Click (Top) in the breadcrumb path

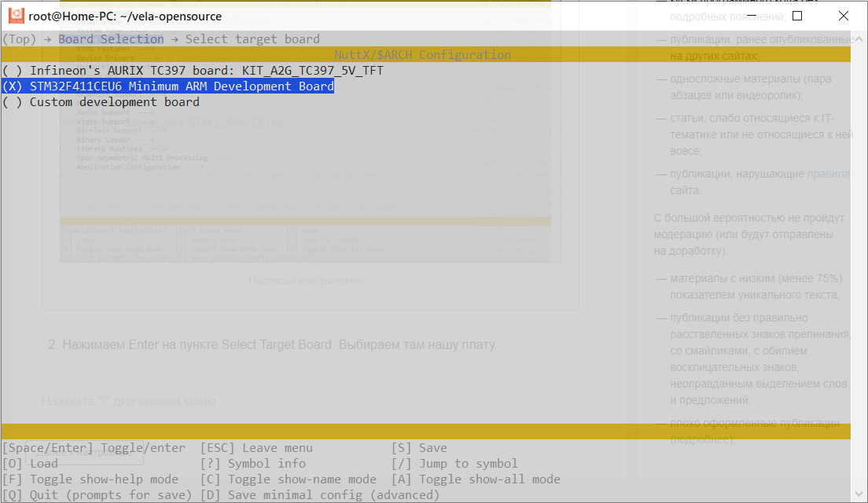[20, 39]
